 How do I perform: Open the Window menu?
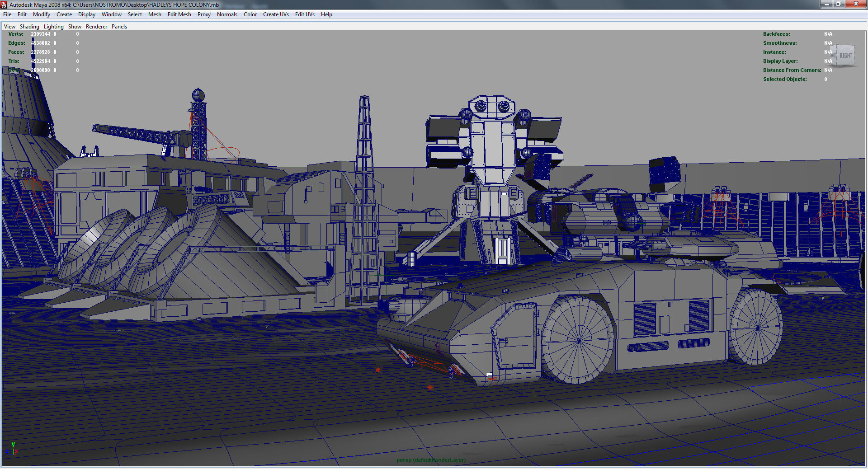pos(112,14)
